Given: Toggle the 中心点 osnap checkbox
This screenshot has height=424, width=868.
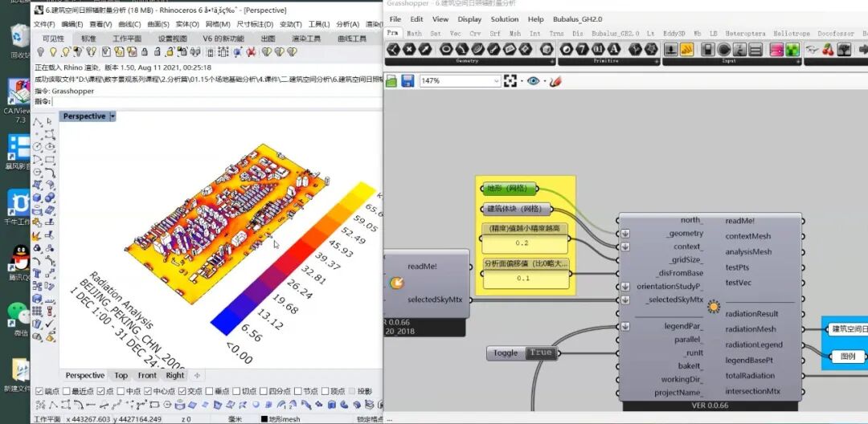Looking at the screenshot, I should point(148,391).
